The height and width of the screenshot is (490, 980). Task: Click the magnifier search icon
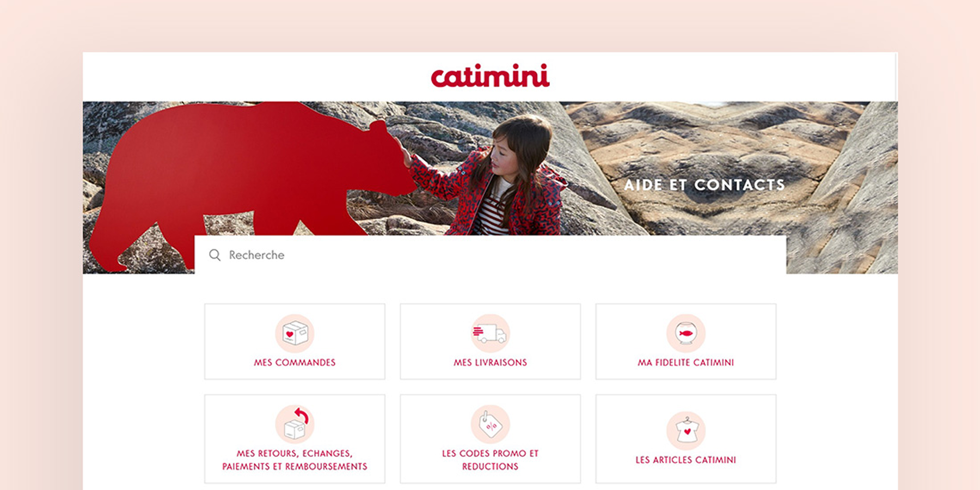(x=215, y=255)
